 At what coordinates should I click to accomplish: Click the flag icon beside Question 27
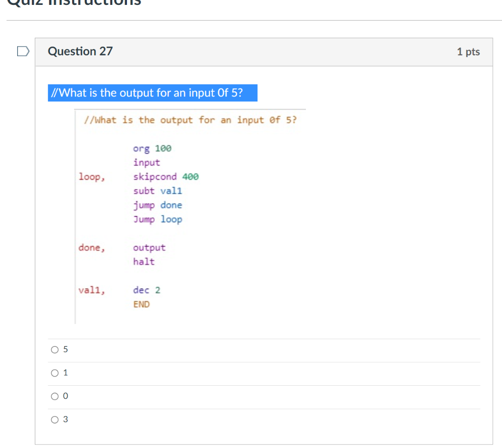(22, 51)
